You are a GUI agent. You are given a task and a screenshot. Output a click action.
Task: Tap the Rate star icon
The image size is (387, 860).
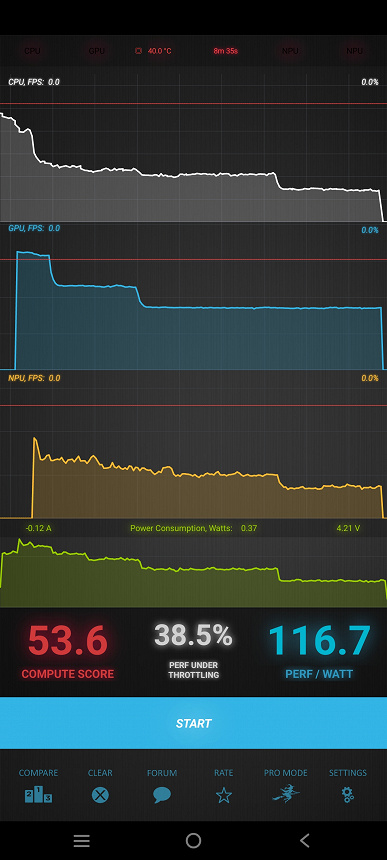click(x=224, y=795)
